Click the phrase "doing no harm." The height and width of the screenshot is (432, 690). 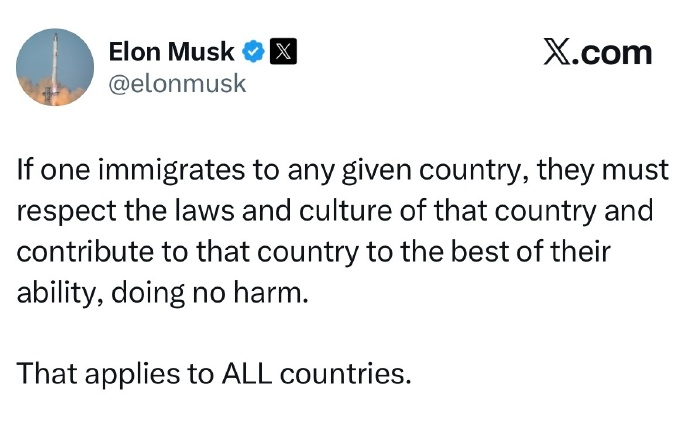tap(210, 293)
